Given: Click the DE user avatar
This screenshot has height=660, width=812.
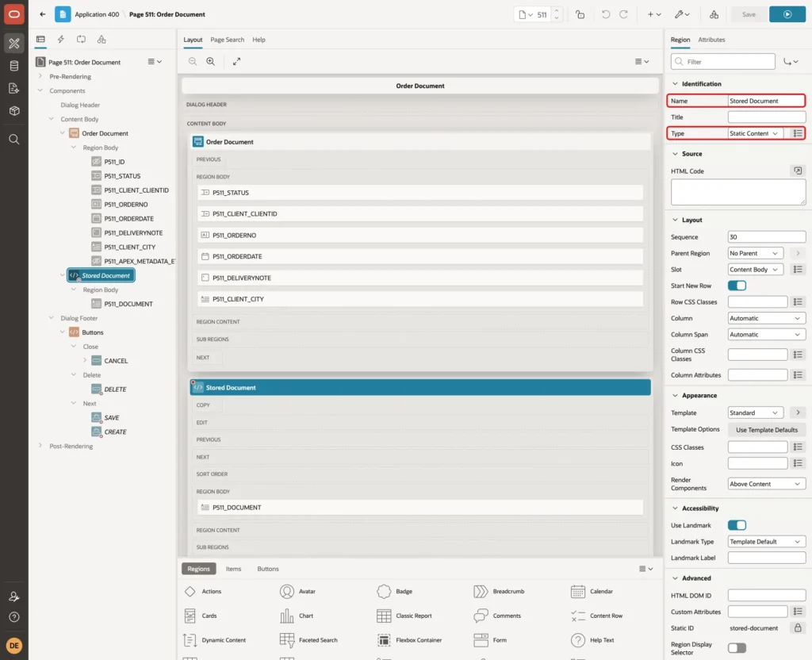Looking at the screenshot, I should pyautogui.click(x=14, y=646).
